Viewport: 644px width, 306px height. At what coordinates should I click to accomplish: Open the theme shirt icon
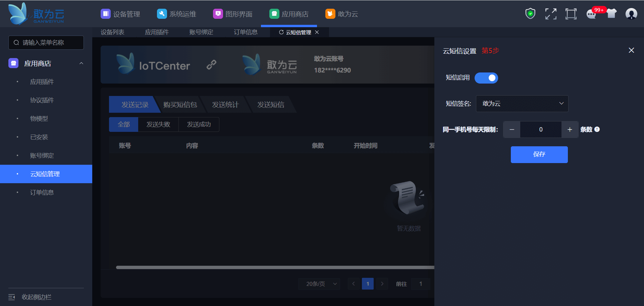click(611, 14)
